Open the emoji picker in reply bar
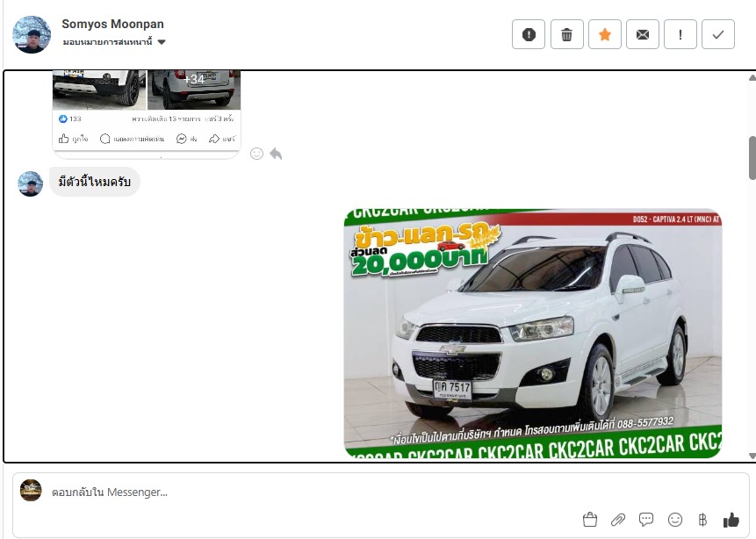The image size is (756, 539). click(675, 520)
